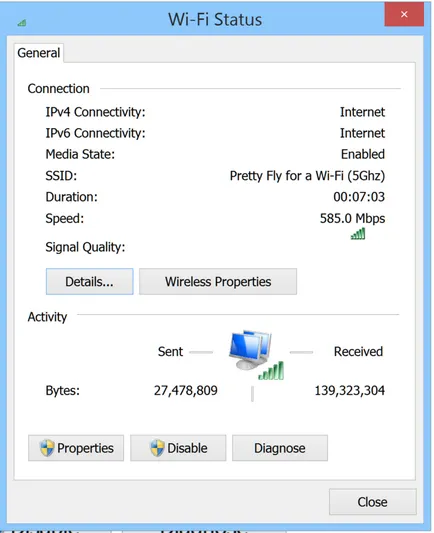Open the Details... button
The image size is (434, 533).
[x=89, y=281]
